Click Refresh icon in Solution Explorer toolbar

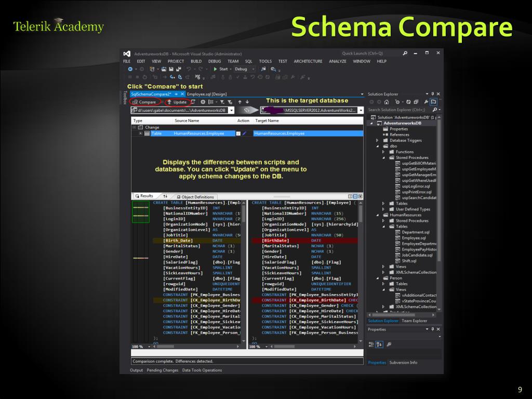[x=408, y=102]
